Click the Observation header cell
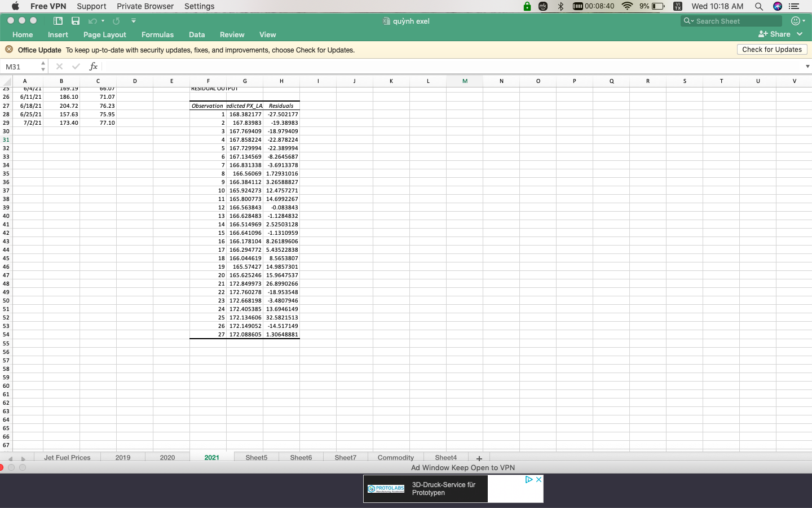The width and height of the screenshot is (812, 508). point(208,106)
